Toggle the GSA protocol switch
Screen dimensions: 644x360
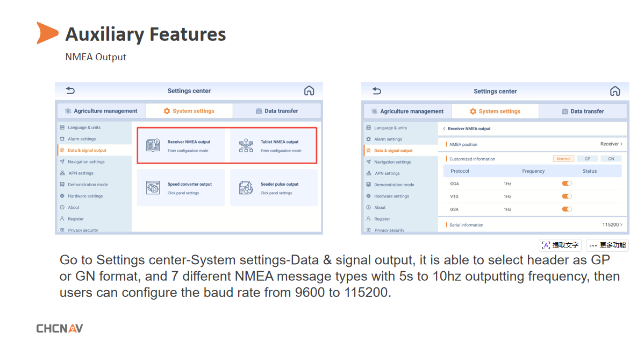pyautogui.click(x=567, y=209)
